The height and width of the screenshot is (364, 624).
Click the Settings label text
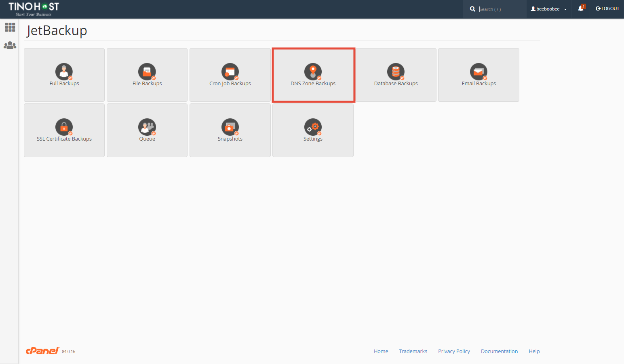pyautogui.click(x=313, y=139)
